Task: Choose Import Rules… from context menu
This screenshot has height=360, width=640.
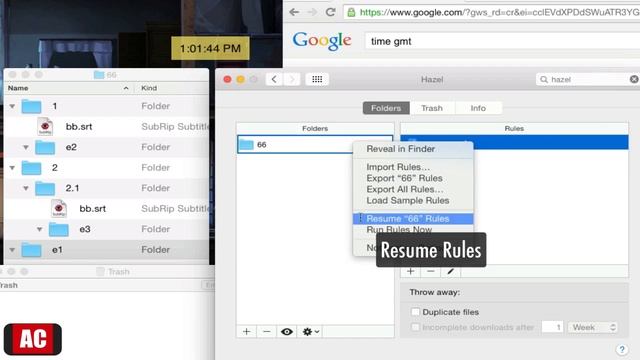Action: click(x=398, y=167)
